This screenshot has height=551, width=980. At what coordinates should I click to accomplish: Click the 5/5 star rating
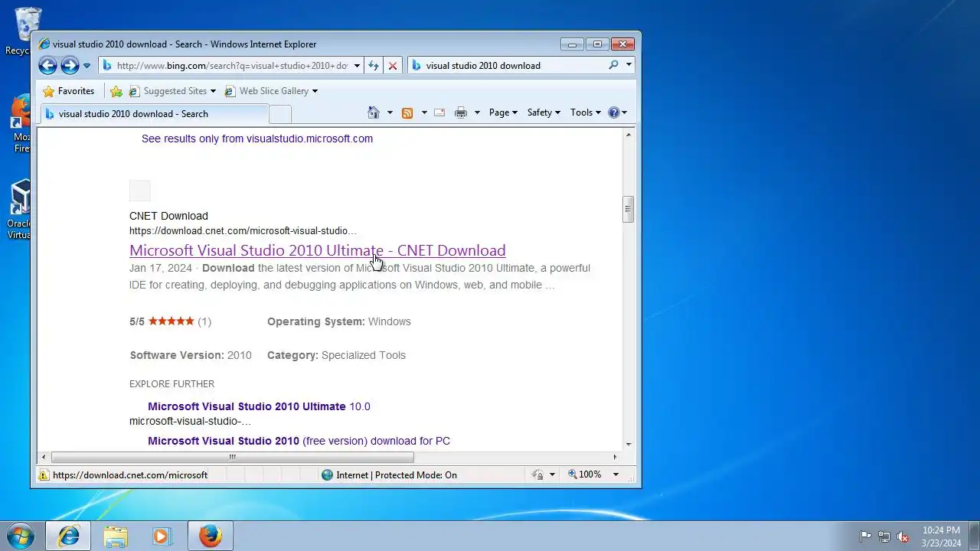(170, 321)
